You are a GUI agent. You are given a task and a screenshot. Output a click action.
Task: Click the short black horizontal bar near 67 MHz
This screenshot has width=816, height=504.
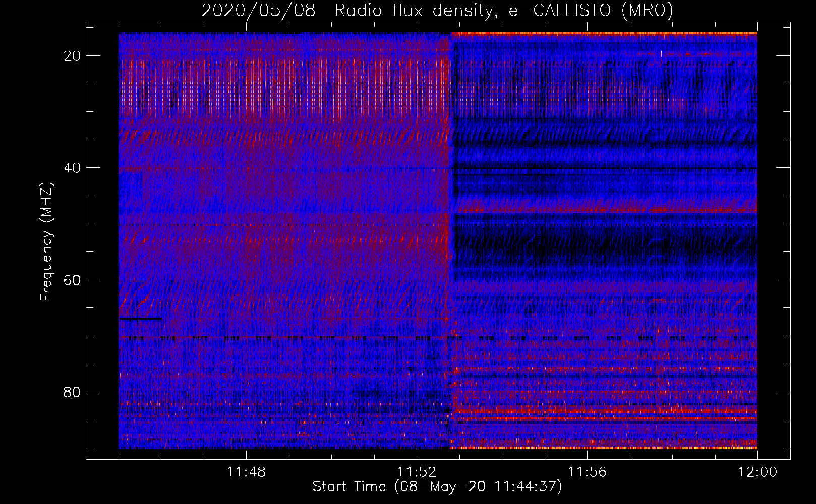[x=141, y=319]
